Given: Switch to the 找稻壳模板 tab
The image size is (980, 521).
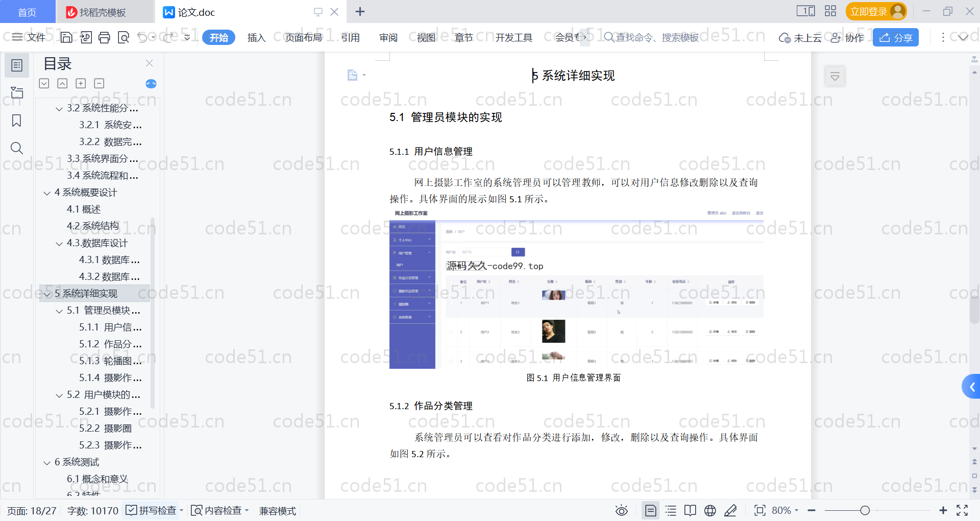Looking at the screenshot, I should click(104, 12).
